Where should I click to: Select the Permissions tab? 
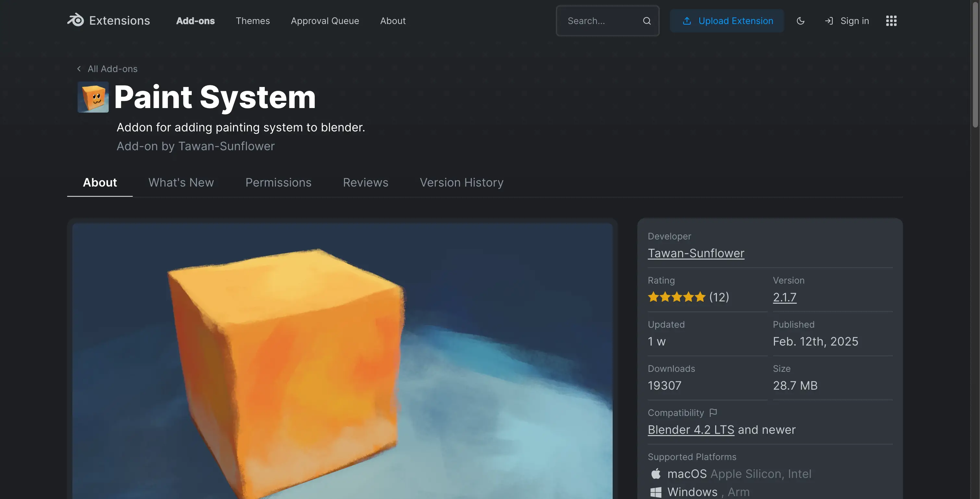[x=278, y=183]
